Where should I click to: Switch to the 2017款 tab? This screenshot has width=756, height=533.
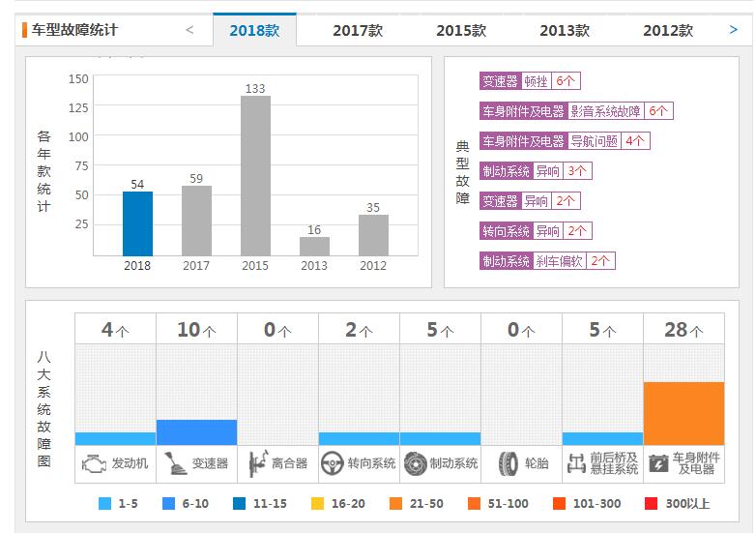358,30
